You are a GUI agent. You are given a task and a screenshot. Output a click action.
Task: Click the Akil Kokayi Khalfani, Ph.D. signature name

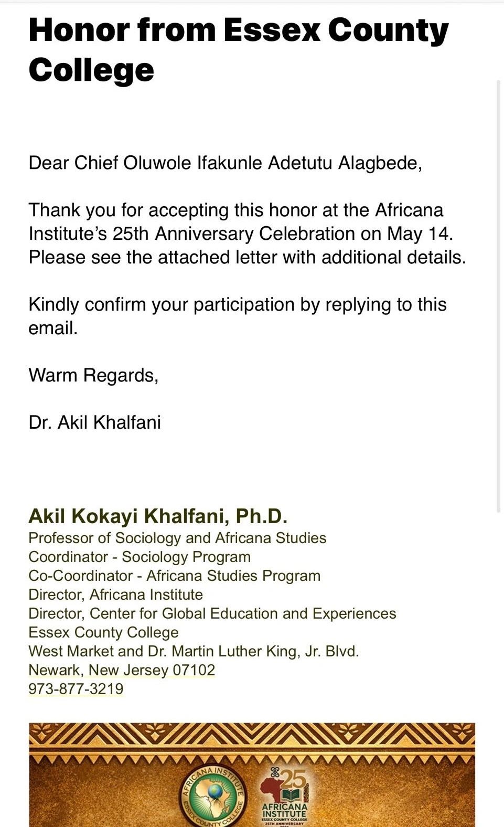(x=158, y=516)
